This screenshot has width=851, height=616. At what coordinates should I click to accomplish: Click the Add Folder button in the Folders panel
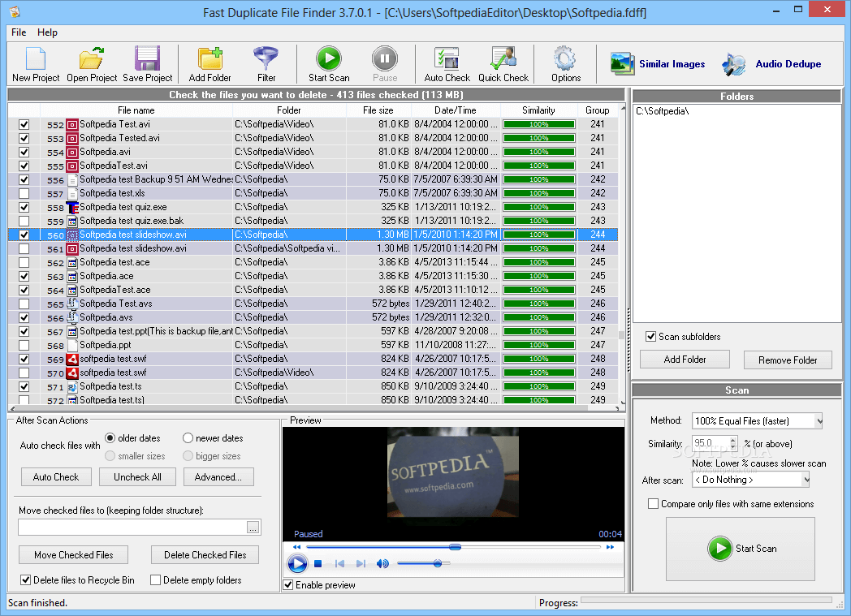[685, 360]
